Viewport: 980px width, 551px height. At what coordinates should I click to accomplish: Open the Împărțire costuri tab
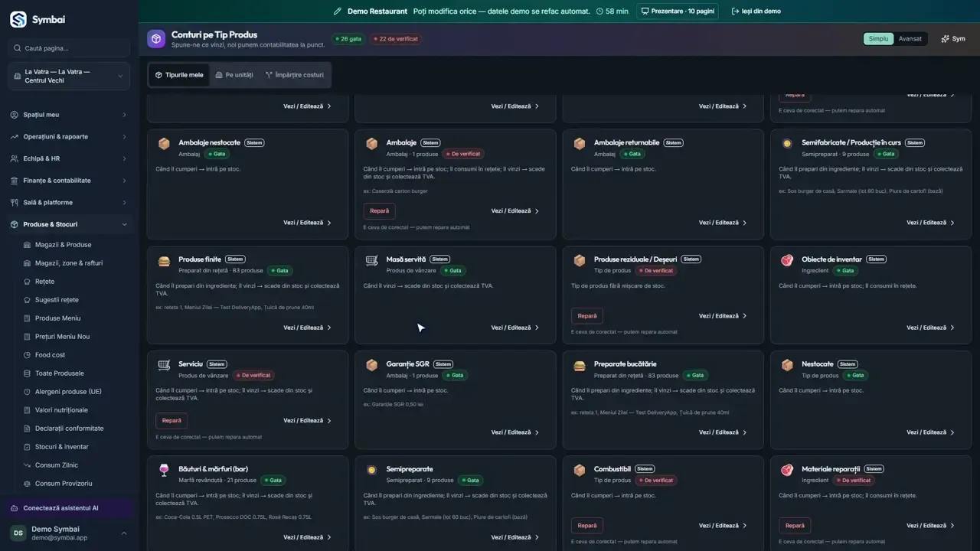[295, 75]
